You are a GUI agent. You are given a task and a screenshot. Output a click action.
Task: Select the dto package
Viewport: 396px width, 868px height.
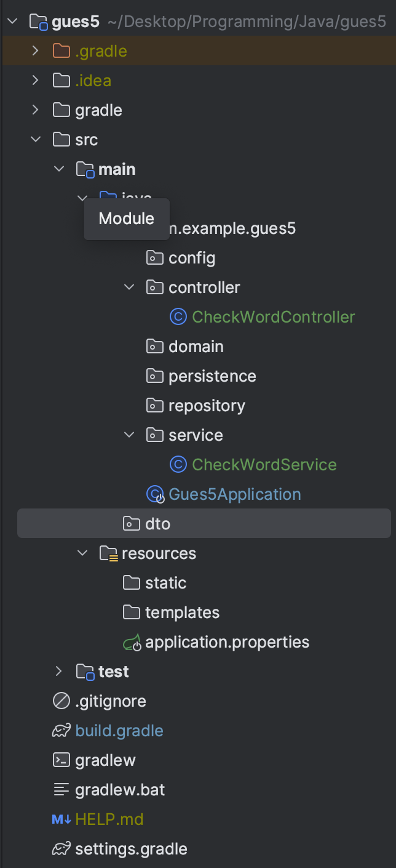pyautogui.click(x=157, y=524)
